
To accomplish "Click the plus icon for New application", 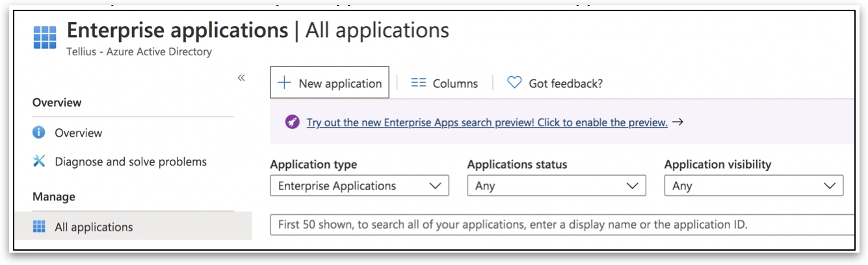I will [284, 83].
